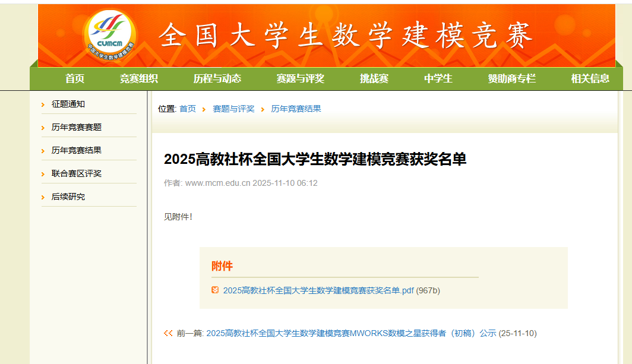
Task: Click arrow icon beside 后续研究
Action: click(43, 197)
